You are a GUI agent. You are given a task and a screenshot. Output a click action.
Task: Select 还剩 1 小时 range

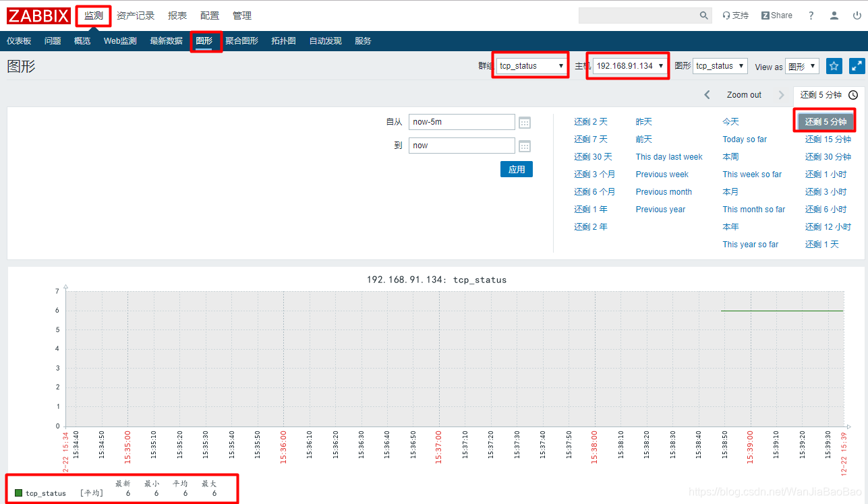[x=826, y=175]
